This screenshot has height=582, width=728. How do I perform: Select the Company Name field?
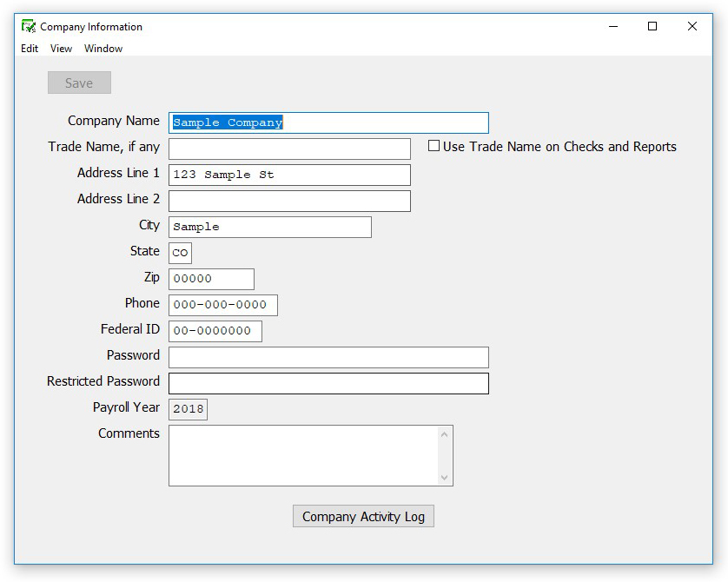coord(330,122)
